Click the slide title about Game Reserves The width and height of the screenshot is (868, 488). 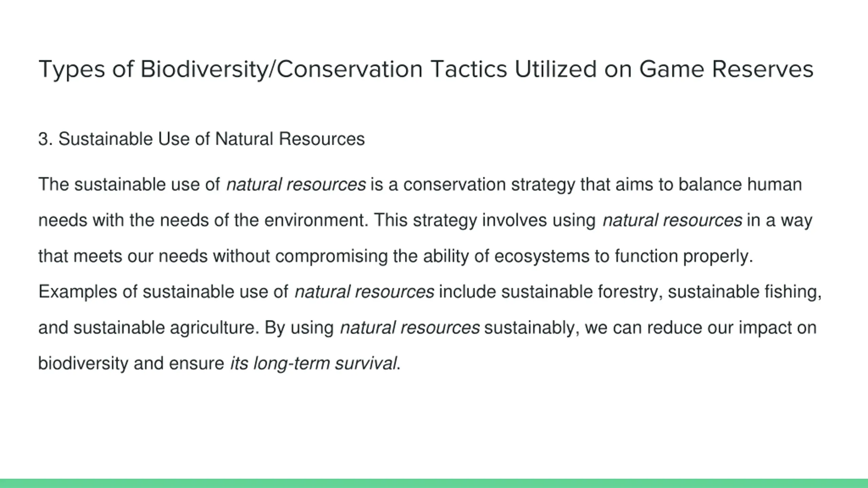click(426, 69)
